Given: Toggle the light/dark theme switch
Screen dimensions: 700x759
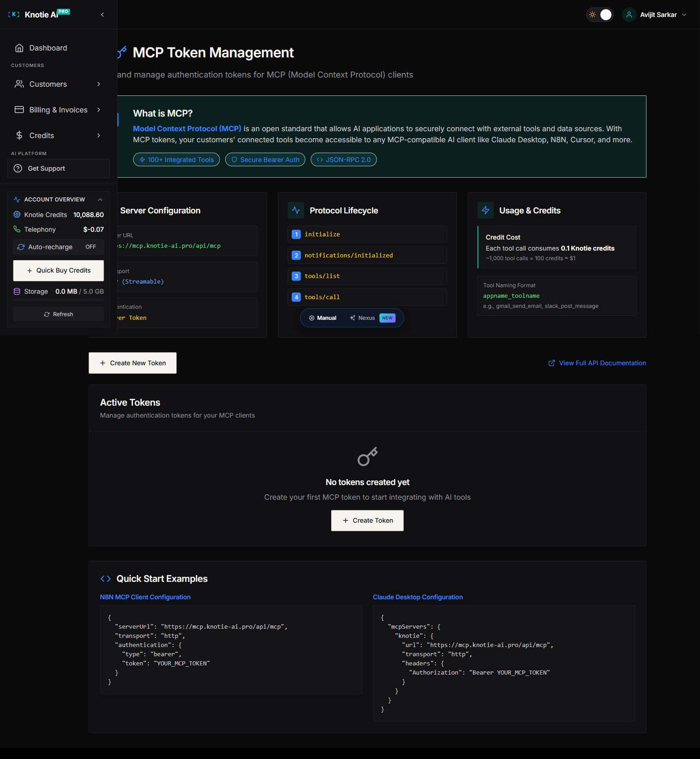Looking at the screenshot, I should coord(600,15).
